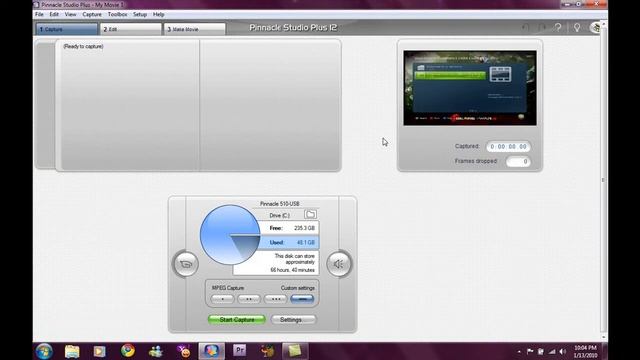Click the active Pinnacle Studio taskbar icon
Viewport: 640px width, 360px height.
pos(211,351)
